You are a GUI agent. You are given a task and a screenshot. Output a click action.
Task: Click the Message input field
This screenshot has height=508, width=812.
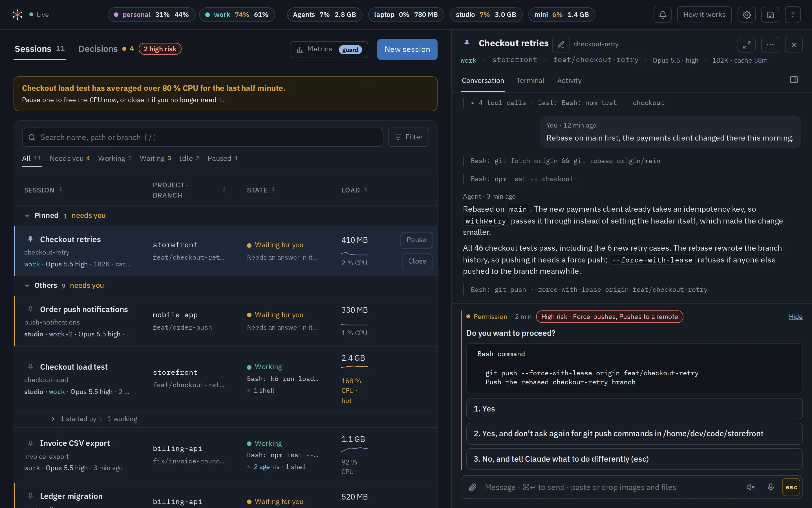coord(611,487)
